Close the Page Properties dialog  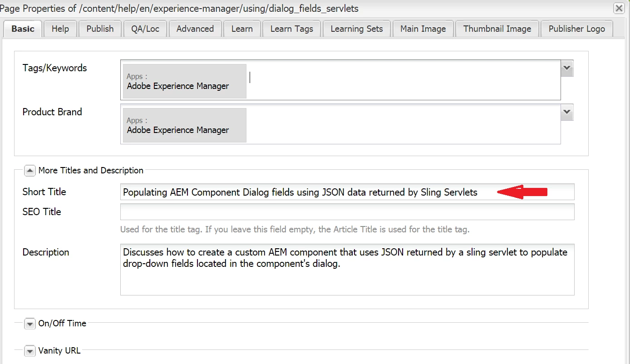[619, 8]
